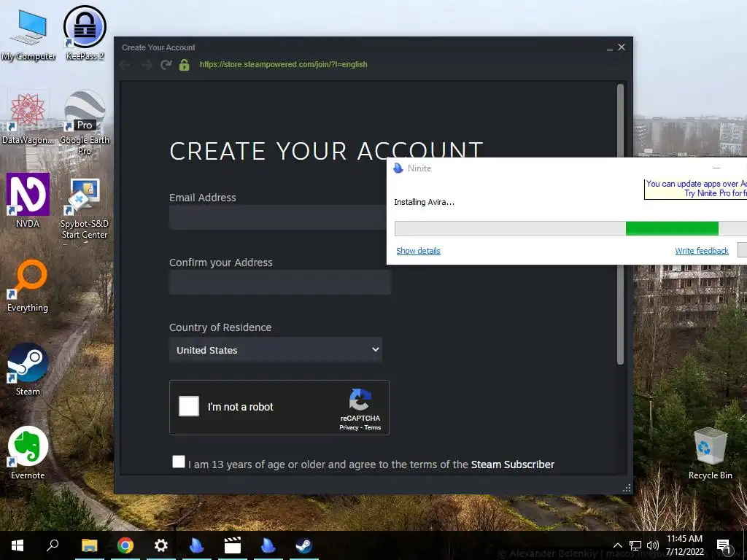The height and width of the screenshot is (560, 747).
Task: Click the Steam page URL address
Action: click(284, 64)
